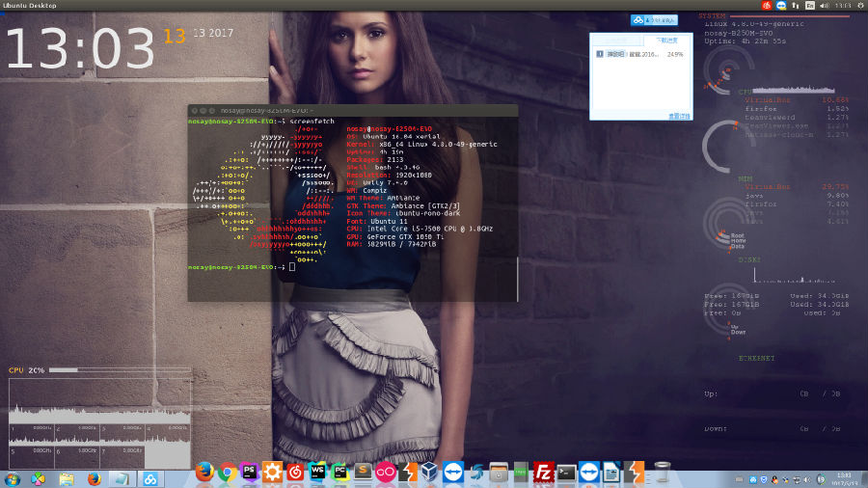Launch Sublime Text from the dock
This screenshot has height=488, width=868.
(363, 472)
